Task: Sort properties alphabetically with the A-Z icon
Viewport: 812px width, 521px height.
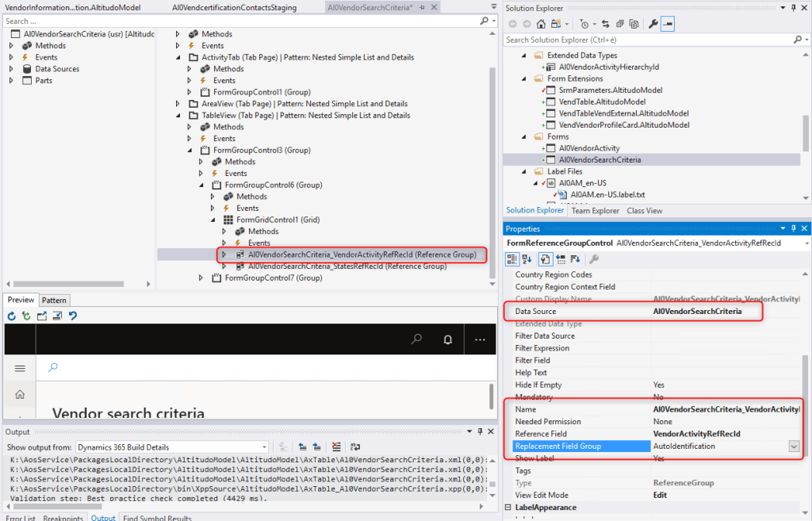Action: tap(527, 259)
